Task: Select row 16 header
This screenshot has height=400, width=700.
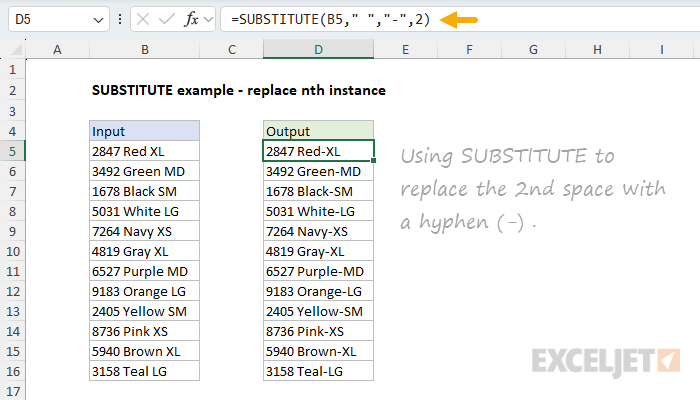Action: click(12, 371)
